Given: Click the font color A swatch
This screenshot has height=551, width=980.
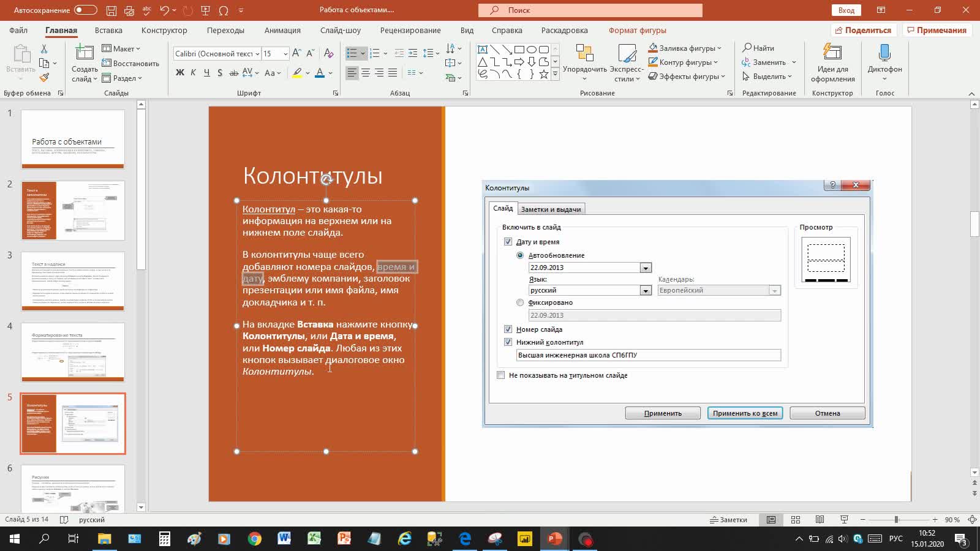Looking at the screenshot, I should [x=320, y=73].
